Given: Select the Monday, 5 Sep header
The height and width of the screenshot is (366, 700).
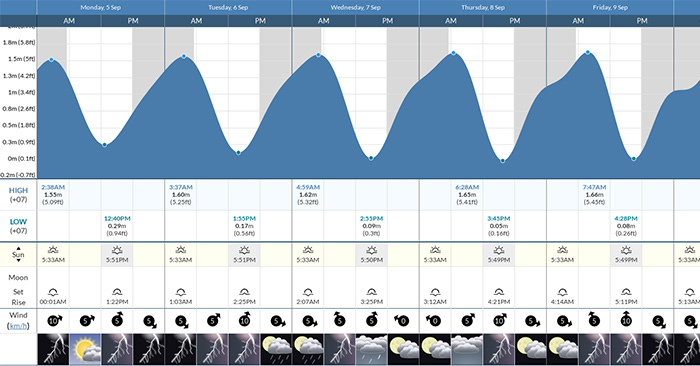Looking at the screenshot, I should (100, 8).
